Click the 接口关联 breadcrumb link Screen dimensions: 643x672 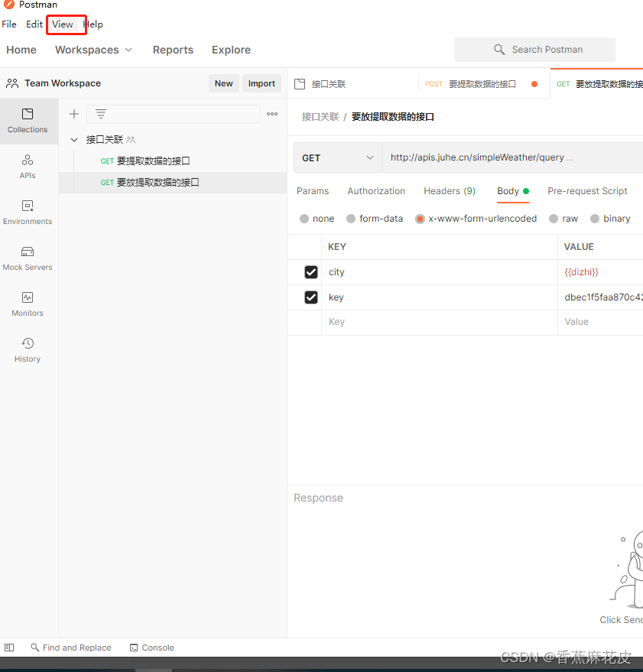coord(320,116)
